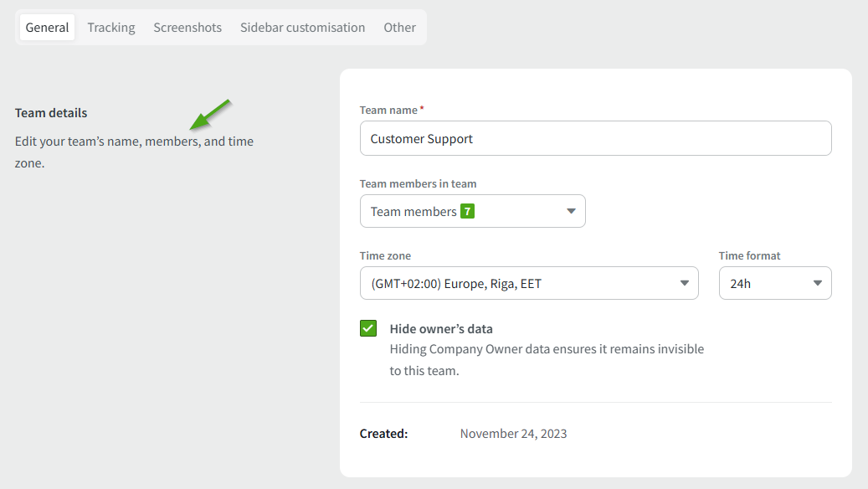Click the Team details heading

[51, 113]
